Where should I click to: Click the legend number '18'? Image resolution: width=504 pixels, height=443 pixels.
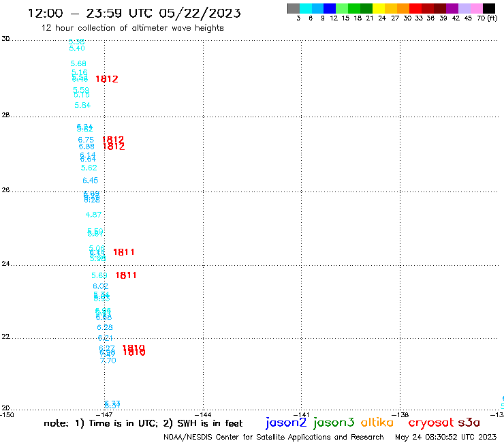358,18
